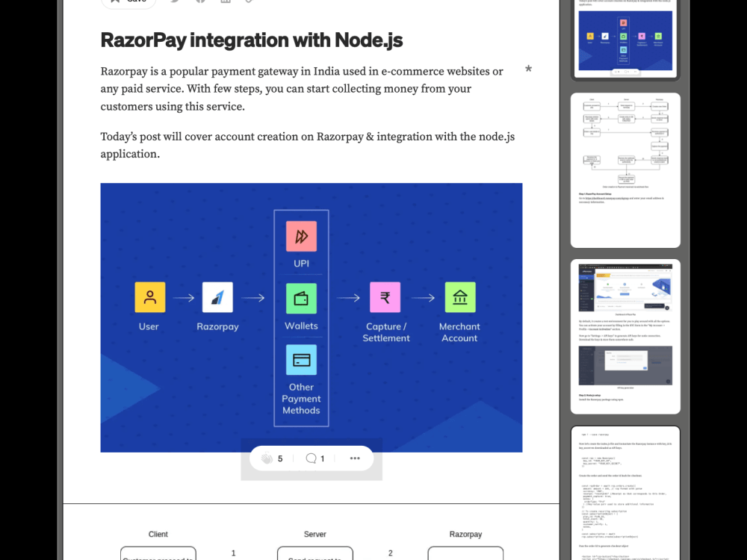Click the 'Client' column header in the flowchart
This screenshot has width=747, height=560.
tap(158, 535)
